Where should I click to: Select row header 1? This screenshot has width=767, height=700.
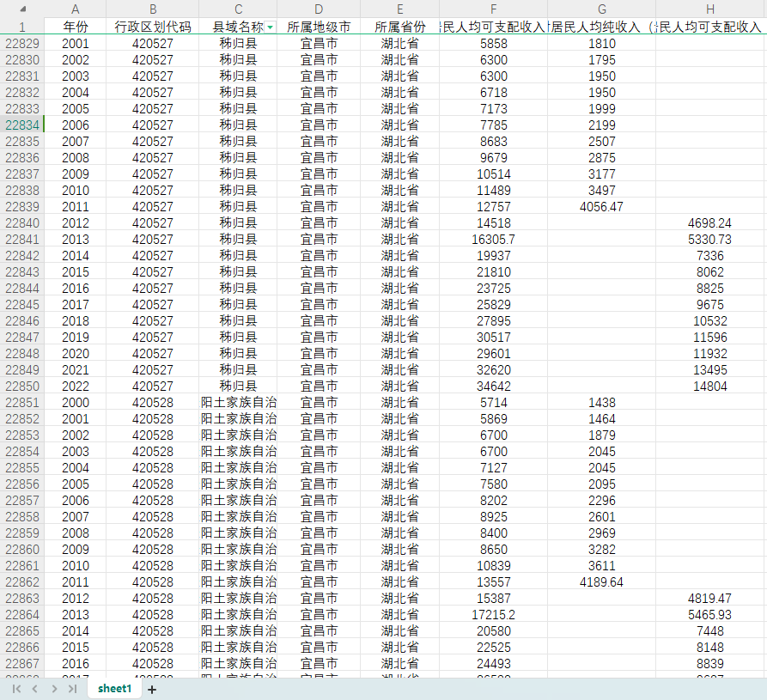point(22,27)
